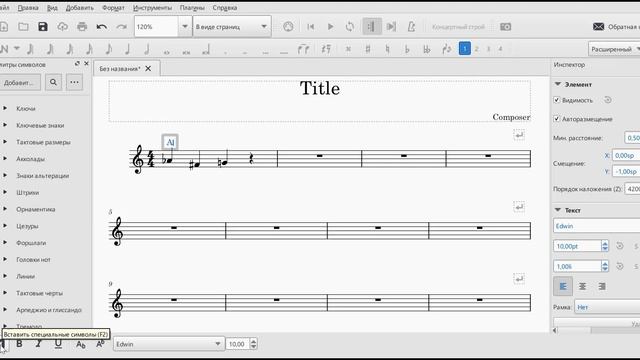Open the 'Рамка' frame dropdown
This screenshot has height=360, width=640.
(607, 307)
